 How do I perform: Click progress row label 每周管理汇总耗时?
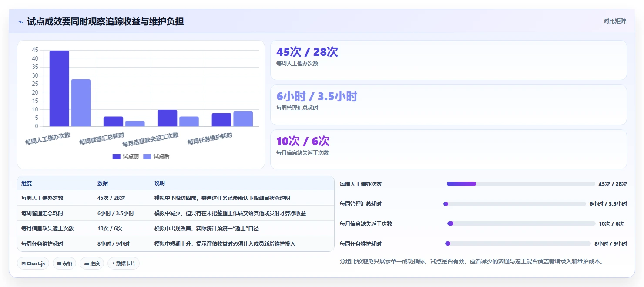361,204
